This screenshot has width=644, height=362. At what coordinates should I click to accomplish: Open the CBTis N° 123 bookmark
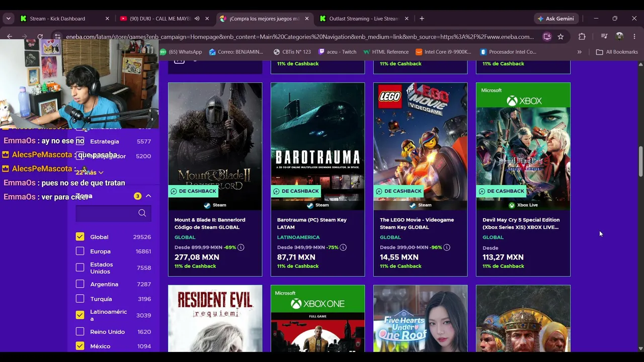pos(292,52)
